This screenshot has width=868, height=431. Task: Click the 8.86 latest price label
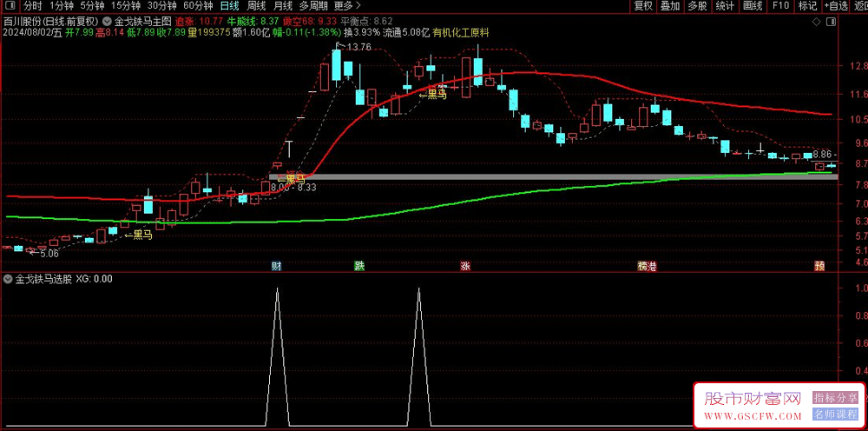click(x=825, y=155)
